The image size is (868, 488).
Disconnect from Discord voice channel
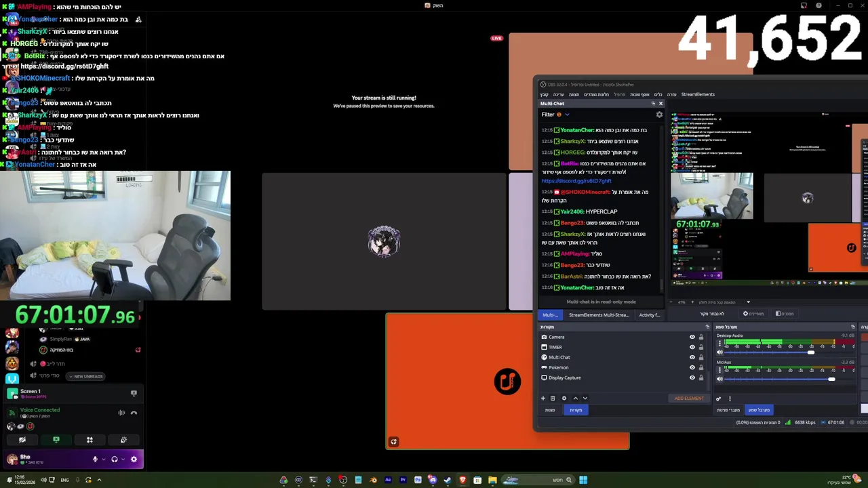134,413
